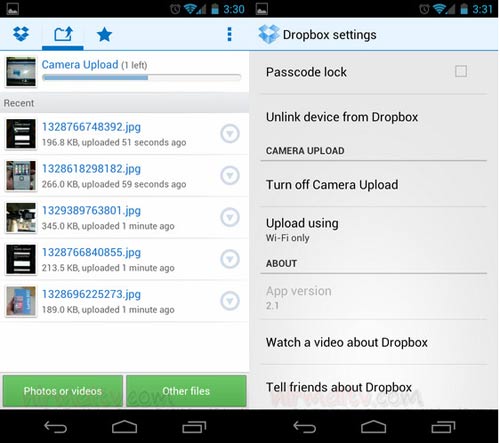Select Unlink device from Dropbox
Screen dimensions: 500x443
pyautogui.click(x=373, y=117)
